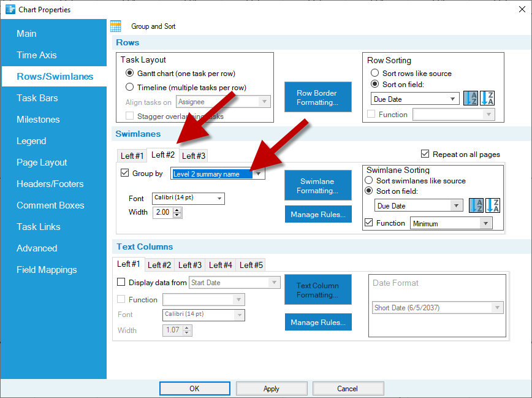Click the Chart Properties app icon in title bar
Viewport: 532px width, 398px height.
[x=10, y=9]
